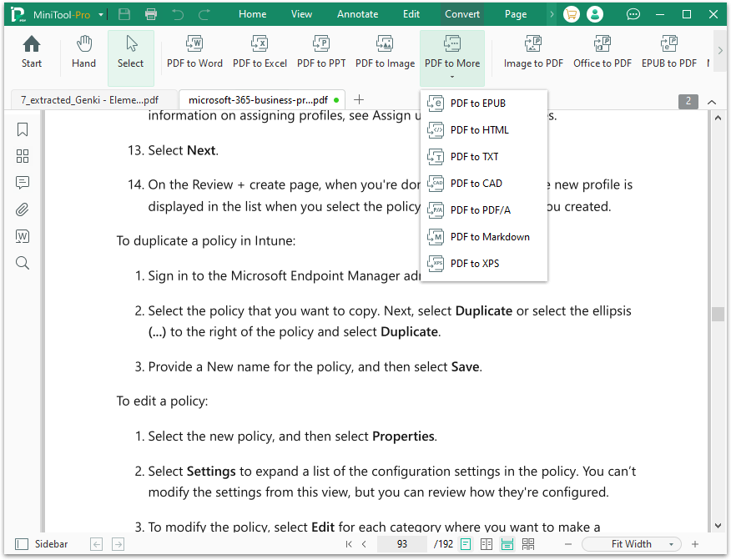Viewport: 731px width, 560px height.
Task: Open EPUB to PDF converter
Action: (669, 52)
